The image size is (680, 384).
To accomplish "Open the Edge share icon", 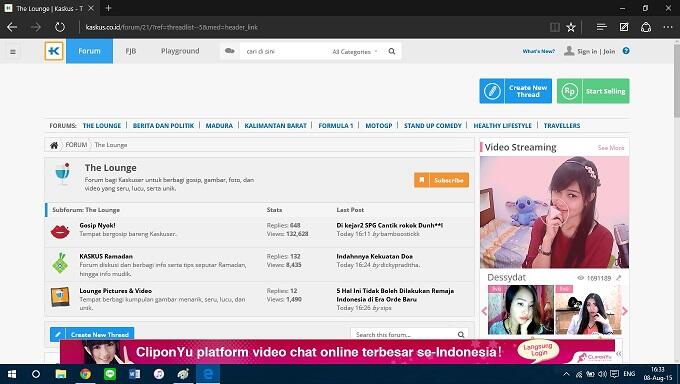I will point(646,27).
